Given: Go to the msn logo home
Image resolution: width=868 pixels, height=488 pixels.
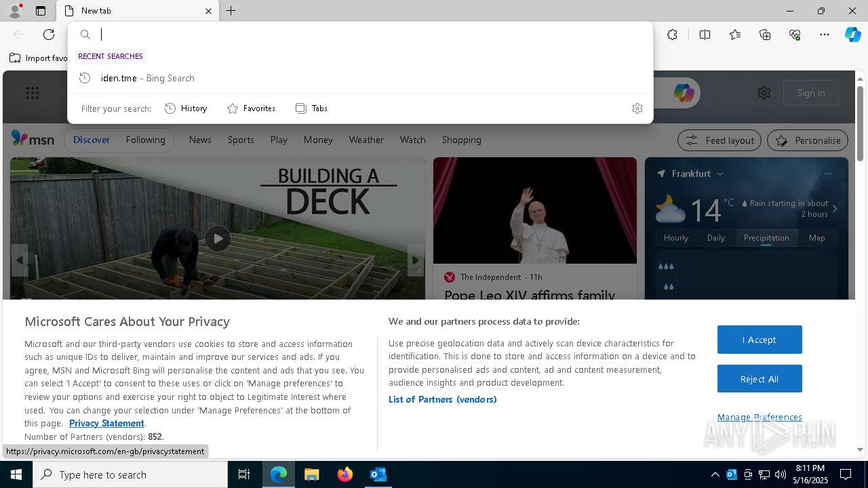Looking at the screenshot, I should pos(33,139).
